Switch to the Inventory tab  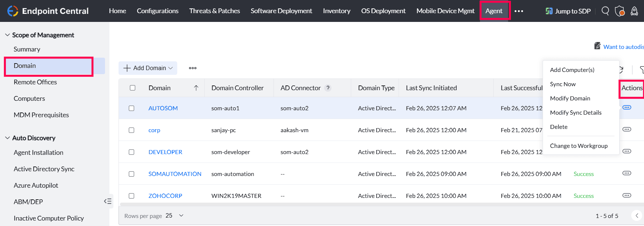coord(336,11)
